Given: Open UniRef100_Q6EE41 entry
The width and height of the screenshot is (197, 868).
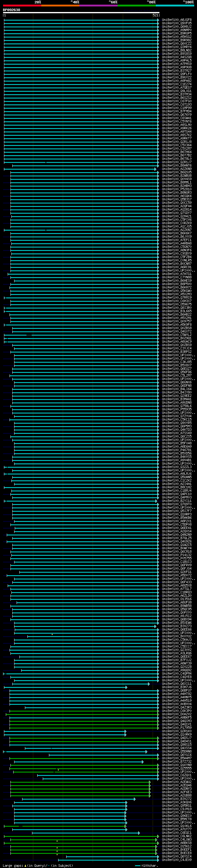Looking at the screenshot, I should [177, 528].
